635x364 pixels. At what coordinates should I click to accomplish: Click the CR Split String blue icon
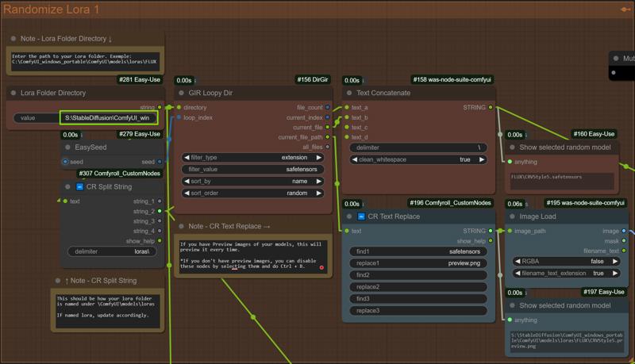[x=79, y=187]
